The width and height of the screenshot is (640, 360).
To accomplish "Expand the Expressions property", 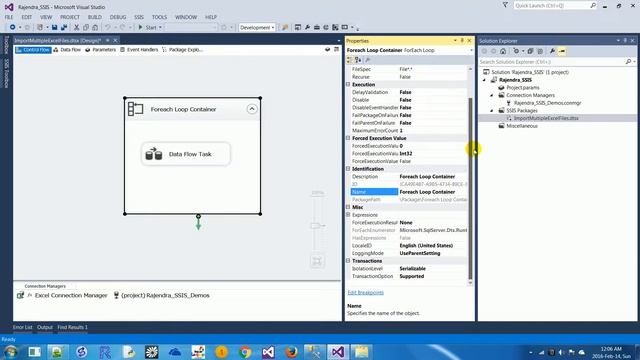I will click(x=348, y=215).
